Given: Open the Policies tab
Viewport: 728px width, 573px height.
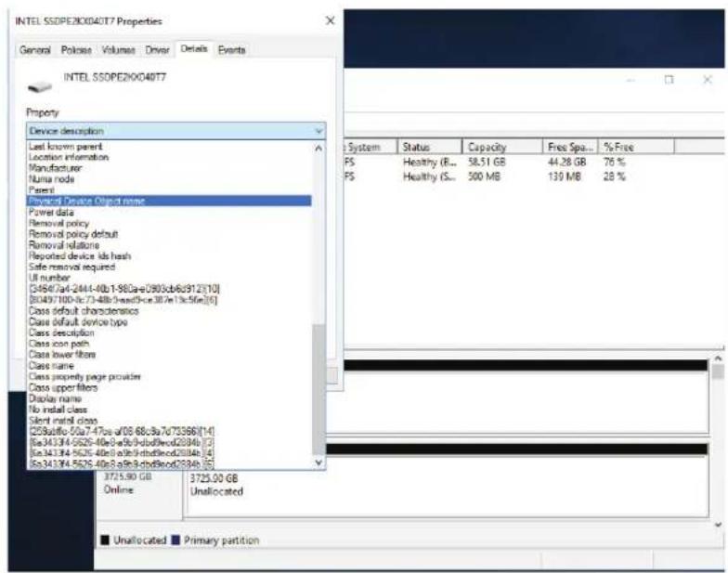Looking at the screenshot, I should point(76,50).
